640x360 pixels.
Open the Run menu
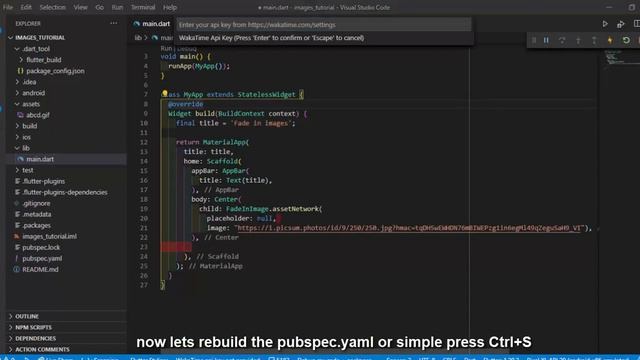click(x=117, y=7)
